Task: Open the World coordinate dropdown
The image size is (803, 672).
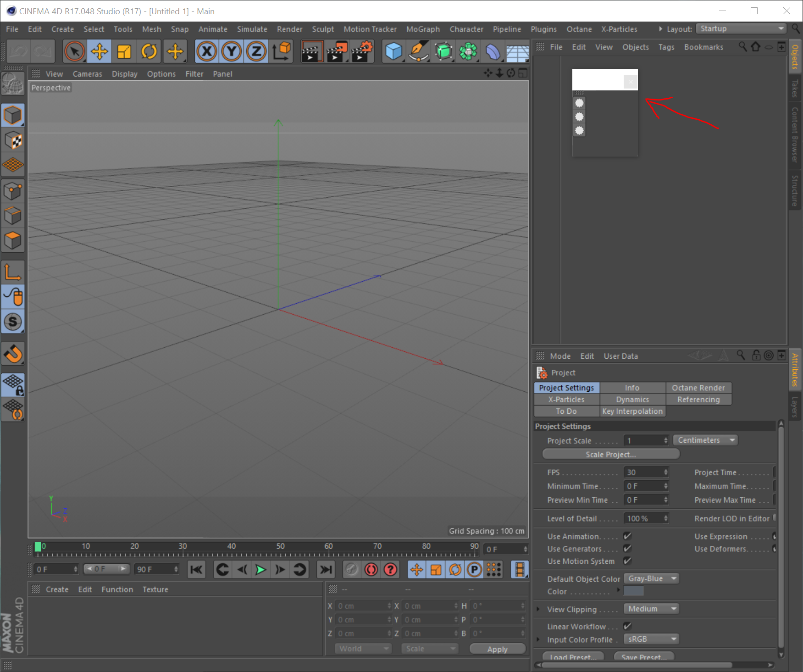Action: [x=363, y=648]
